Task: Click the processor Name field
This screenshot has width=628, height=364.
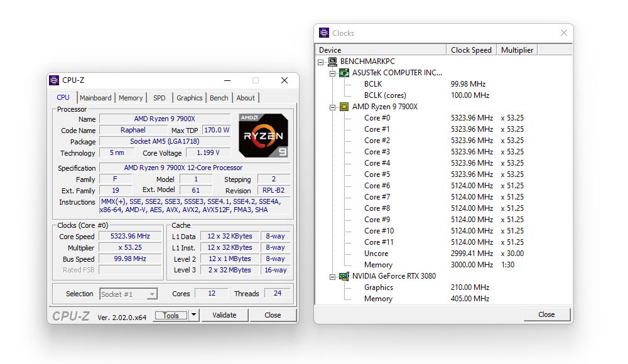Action: pyautogui.click(x=165, y=119)
